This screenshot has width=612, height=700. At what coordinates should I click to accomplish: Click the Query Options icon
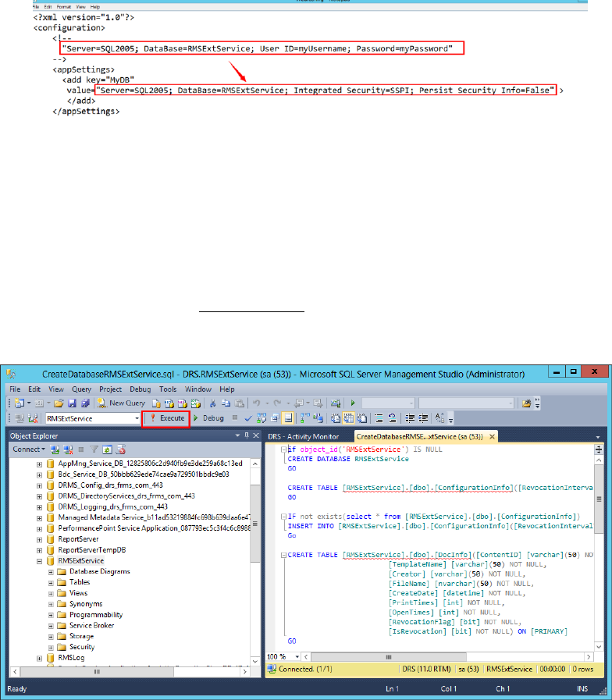[x=275, y=418]
